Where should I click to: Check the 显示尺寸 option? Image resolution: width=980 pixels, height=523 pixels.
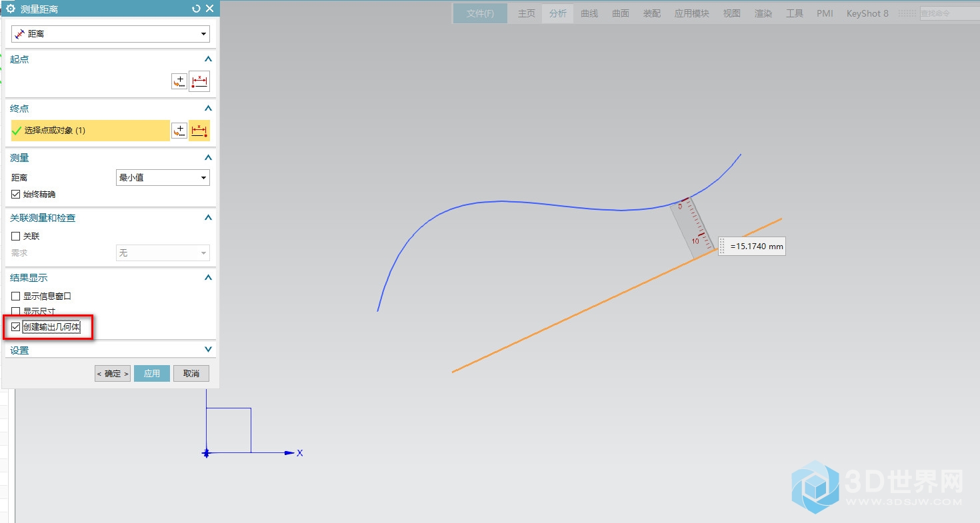(16, 311)
